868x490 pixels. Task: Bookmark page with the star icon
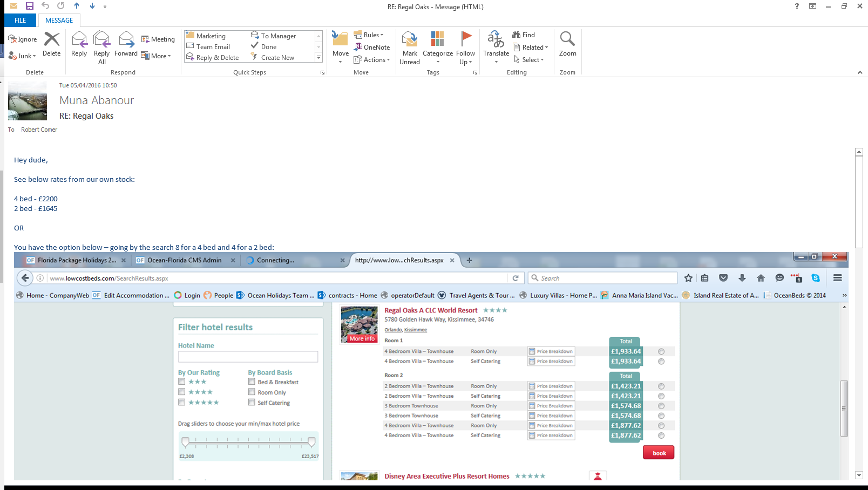[x=688, y=278]
